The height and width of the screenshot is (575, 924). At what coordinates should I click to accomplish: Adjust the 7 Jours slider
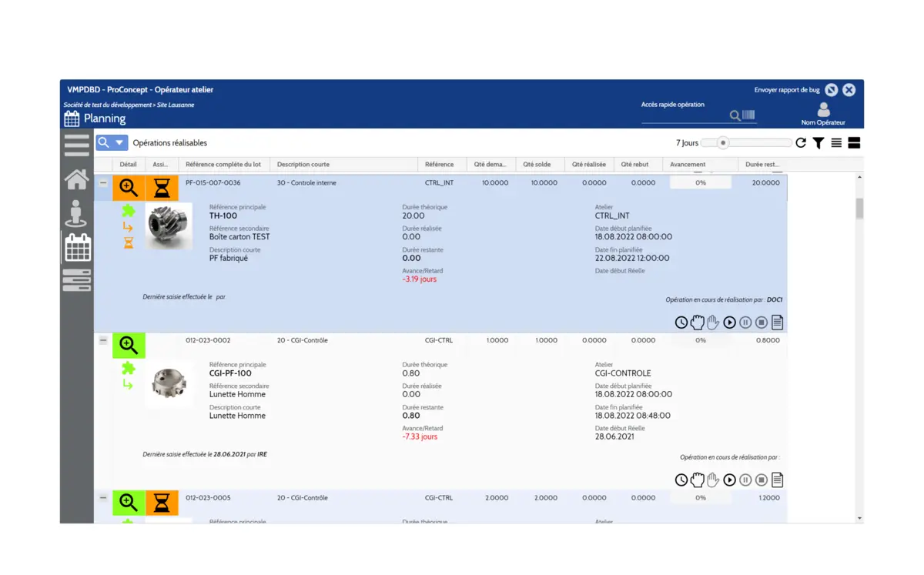pyautogui.click(x=721, y=142)
